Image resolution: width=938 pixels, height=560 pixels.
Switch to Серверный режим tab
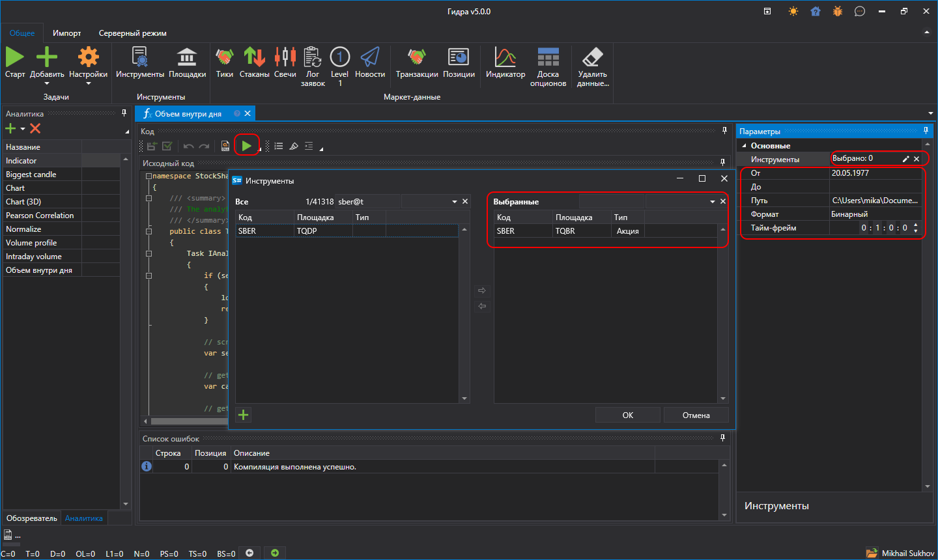133,33
